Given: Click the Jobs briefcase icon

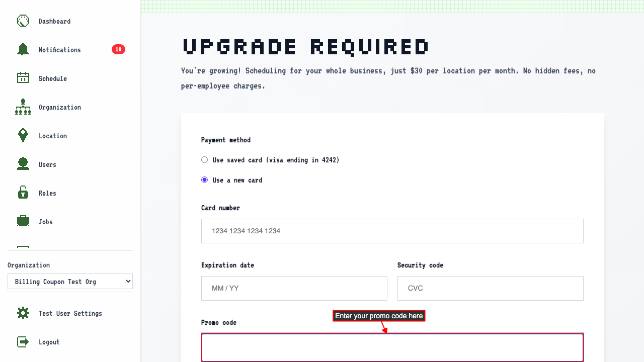Looking at the screenshot, I should tap(23, 221).
